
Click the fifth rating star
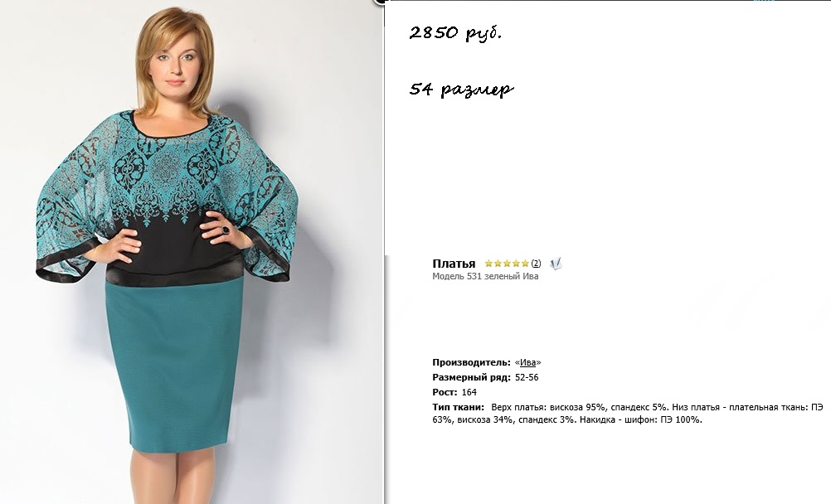525,264
